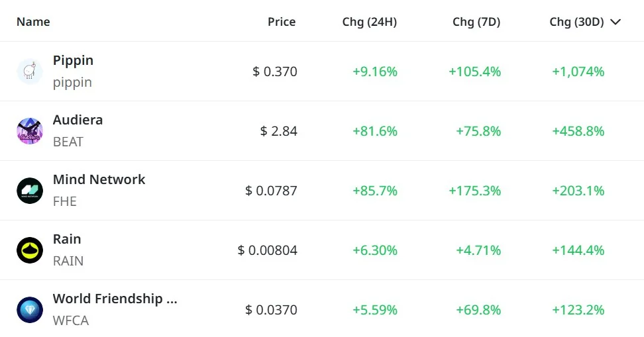The image size is (644, 337).
Task: Click Pippin's $ 0.370 price value
Action: tap(275, 72)
